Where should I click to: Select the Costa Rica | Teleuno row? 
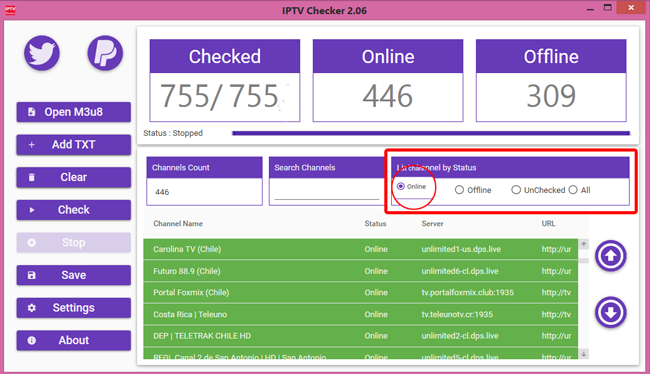(361, 314)
